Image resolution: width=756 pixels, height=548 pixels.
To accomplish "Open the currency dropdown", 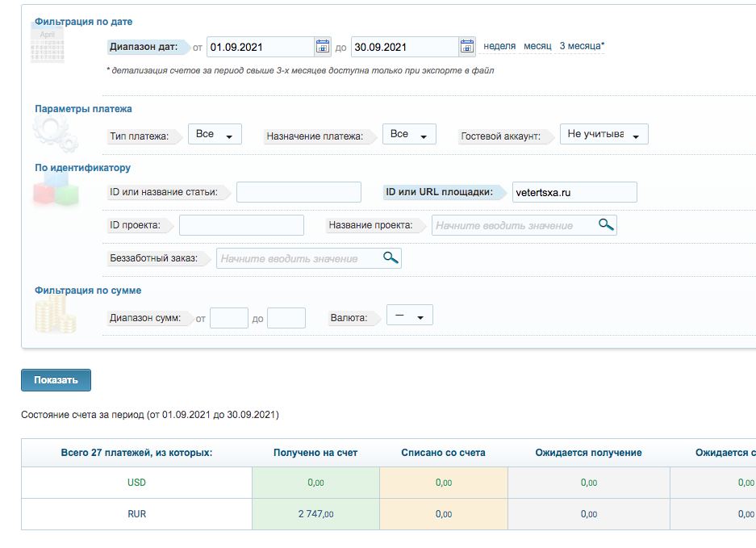I will (410, 316).
